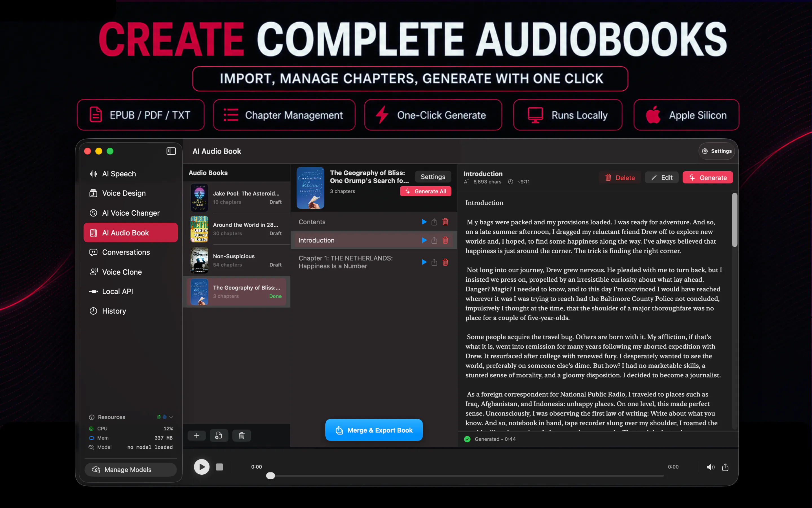Play the Contents chapter
Image resolution: width=812 pixels, height=508 pixels.
(424, 222)
